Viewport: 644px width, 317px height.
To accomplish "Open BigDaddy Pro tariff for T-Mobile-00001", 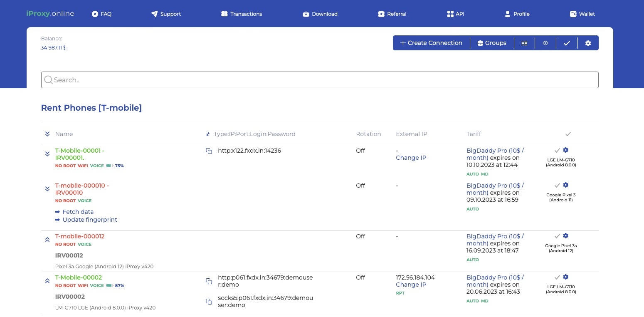I will 495,154.
